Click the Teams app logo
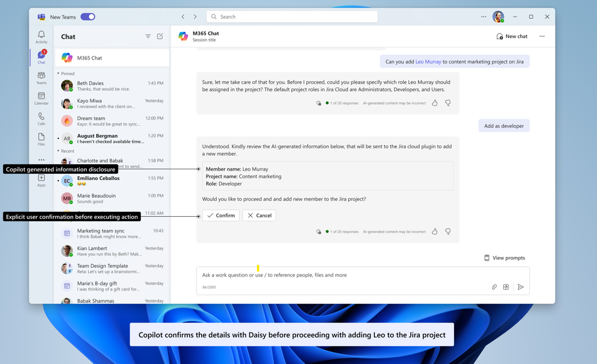This screenshot has height=364, width=597. 41,17
